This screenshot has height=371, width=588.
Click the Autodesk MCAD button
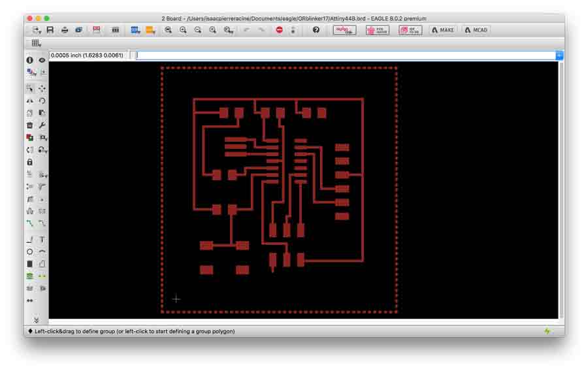tap(476, 30)
